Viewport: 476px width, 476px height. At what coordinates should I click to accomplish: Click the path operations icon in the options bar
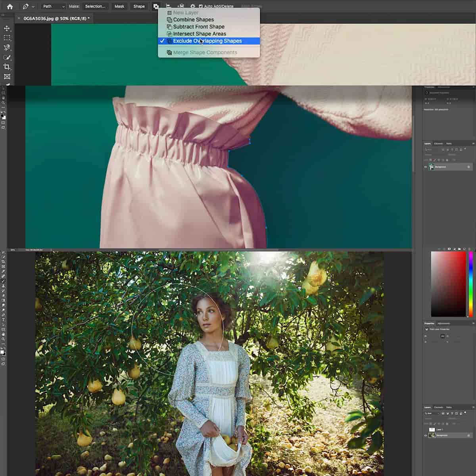click(x=156, y=6)
